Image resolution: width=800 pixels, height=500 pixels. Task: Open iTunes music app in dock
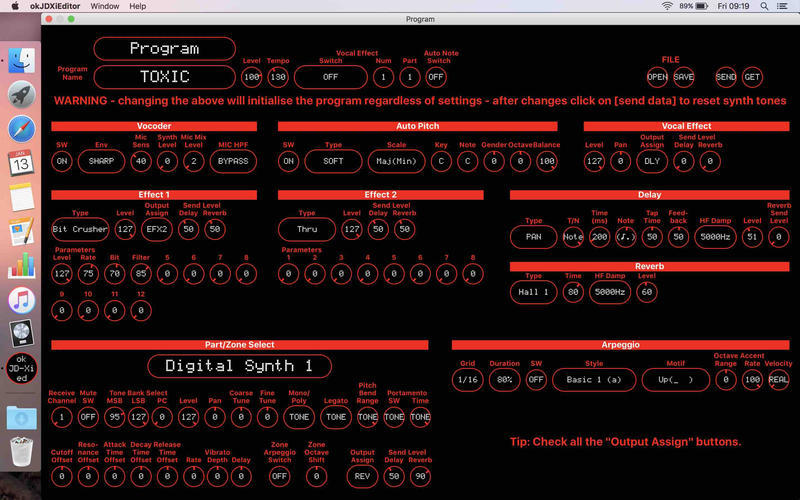pos(21,299)
